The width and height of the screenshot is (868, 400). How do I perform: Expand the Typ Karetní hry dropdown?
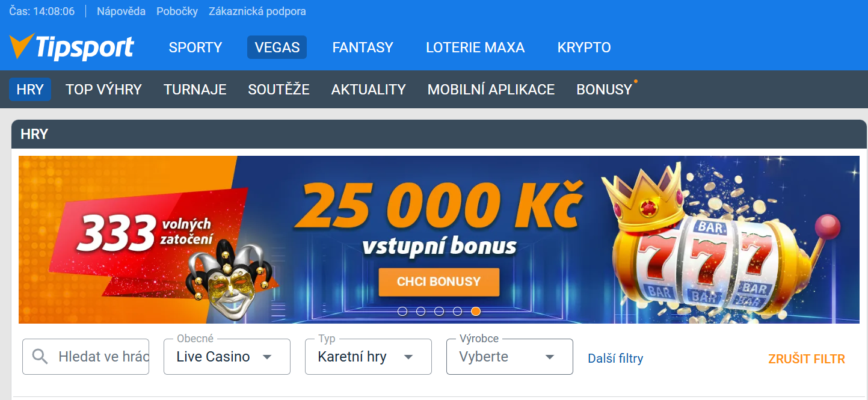point(368,357)
